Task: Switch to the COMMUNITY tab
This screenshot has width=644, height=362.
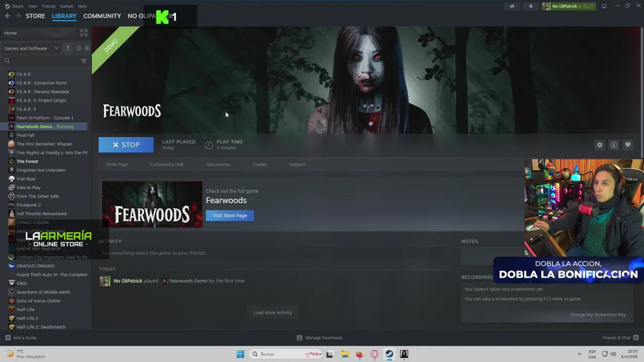Action: point(102,16)
